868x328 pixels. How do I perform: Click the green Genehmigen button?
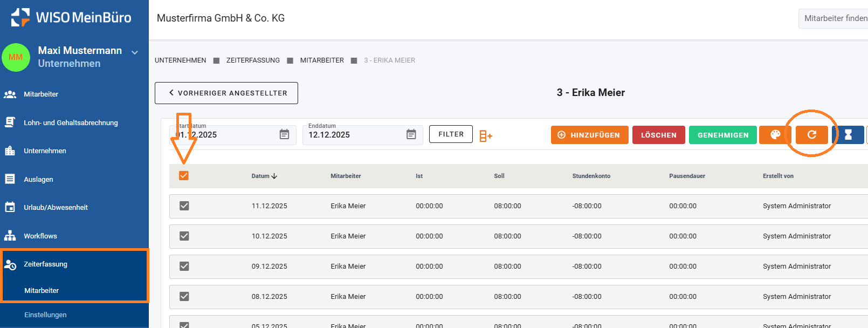722,135
